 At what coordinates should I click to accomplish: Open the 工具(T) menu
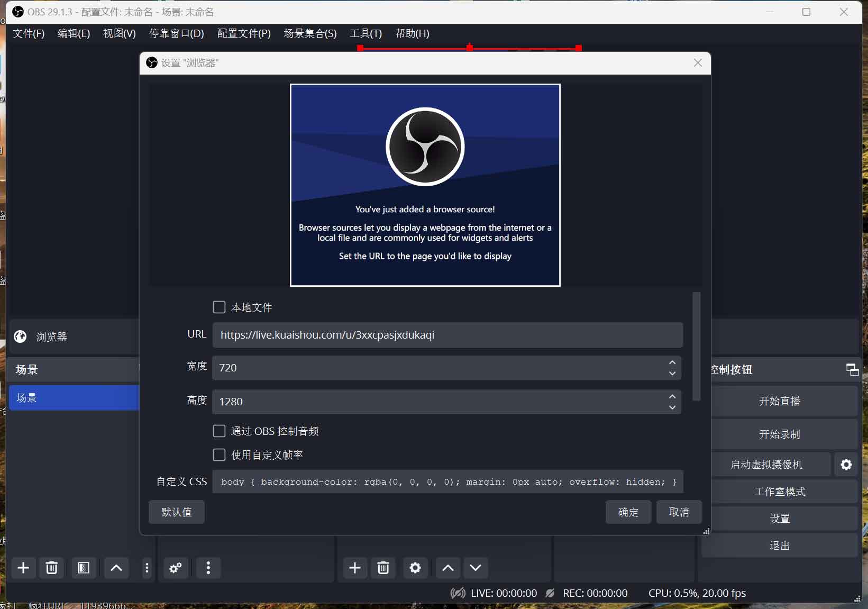pyautogui.click(x=366, y=33)
